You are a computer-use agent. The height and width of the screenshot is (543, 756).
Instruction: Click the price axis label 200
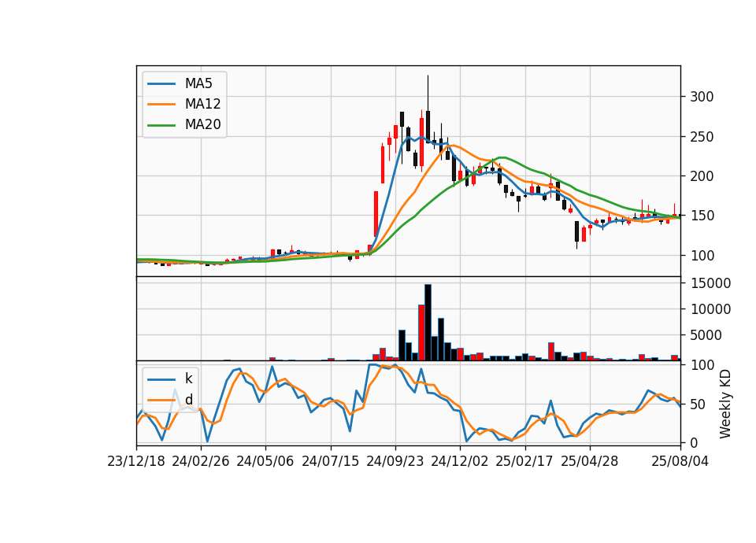[x=702, y=176]
